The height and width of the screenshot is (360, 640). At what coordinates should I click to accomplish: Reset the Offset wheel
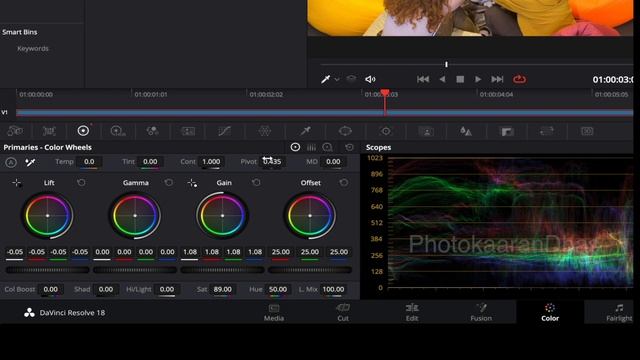tap(344, 182)
